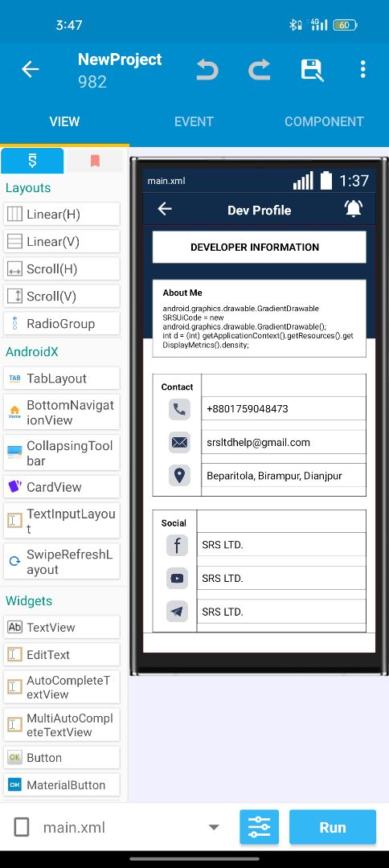
Task: Select SRS LTD. text beside YouTube icon
Action: pyautogui.click(x=223, y=579)
